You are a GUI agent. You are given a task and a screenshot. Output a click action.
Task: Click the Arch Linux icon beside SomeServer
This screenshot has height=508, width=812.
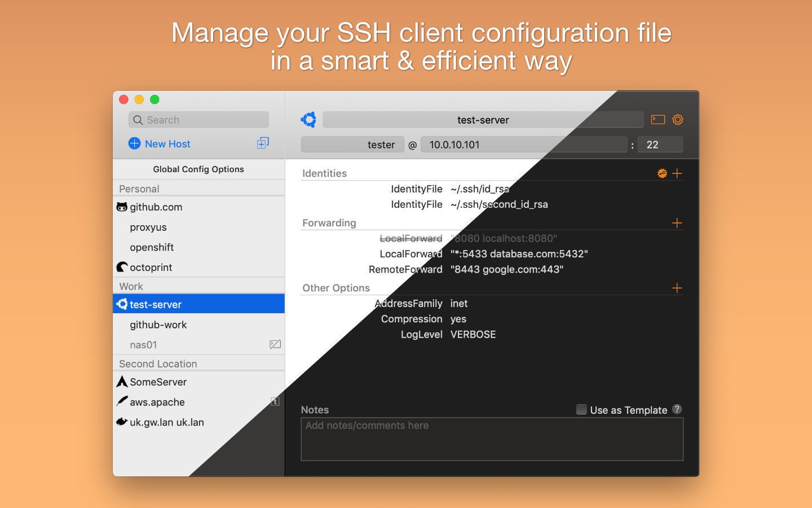click(x=122, y=382)
